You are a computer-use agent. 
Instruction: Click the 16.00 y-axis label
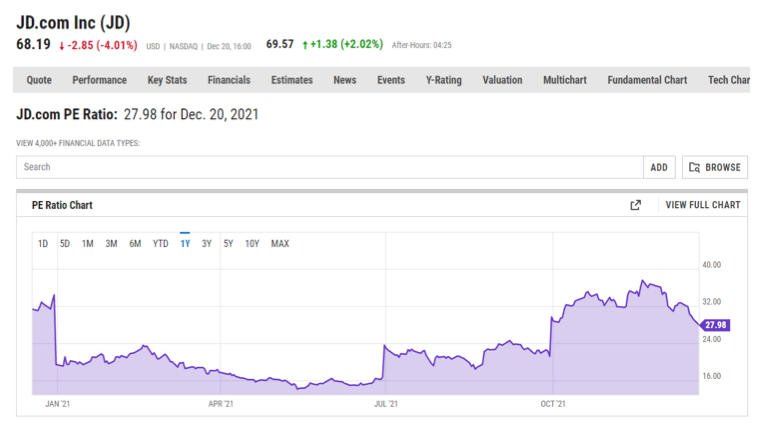[x=712, y=376]
